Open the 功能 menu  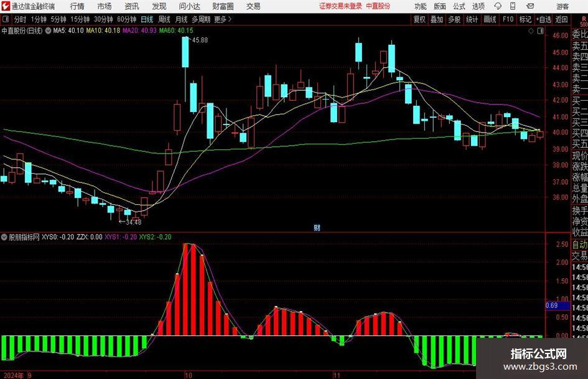(421, 6)
